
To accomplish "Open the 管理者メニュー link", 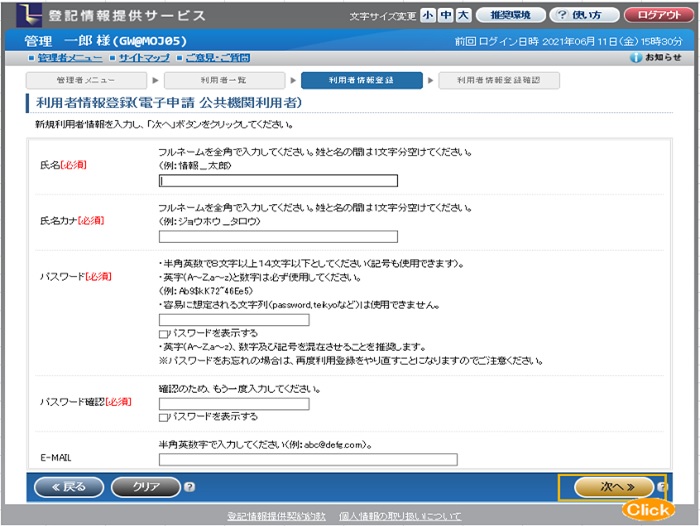I will [x=70, y=58].
